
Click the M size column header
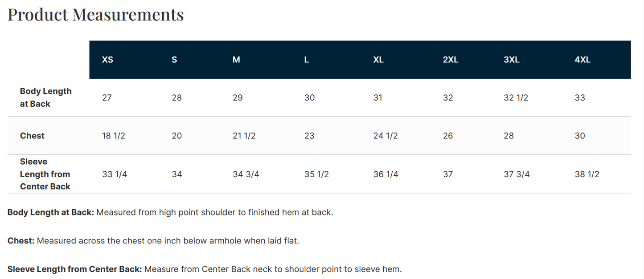(x=236, y=60)
